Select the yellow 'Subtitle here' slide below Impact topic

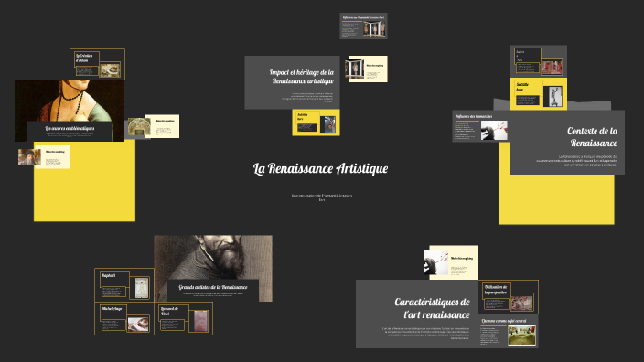[x=316, y=122]
